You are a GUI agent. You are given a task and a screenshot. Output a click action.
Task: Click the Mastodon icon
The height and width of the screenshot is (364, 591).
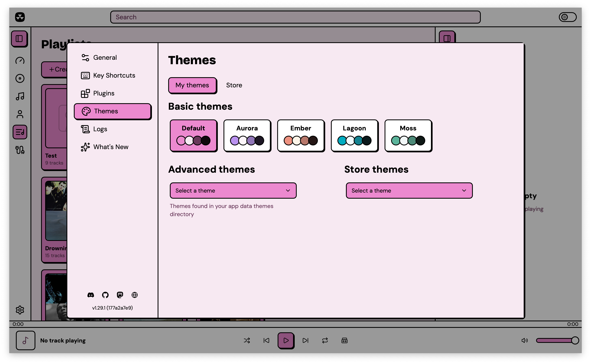(x=120, y=295)
